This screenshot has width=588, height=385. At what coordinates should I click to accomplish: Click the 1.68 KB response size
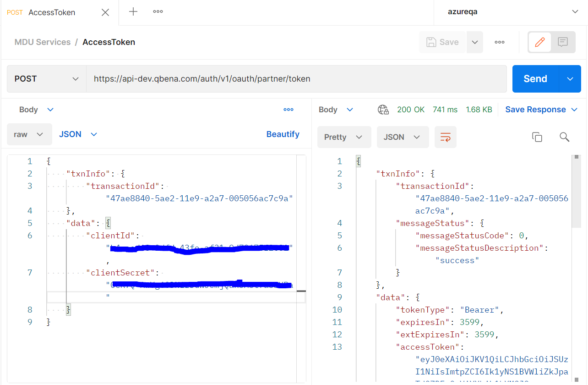[x=479, y=110]
